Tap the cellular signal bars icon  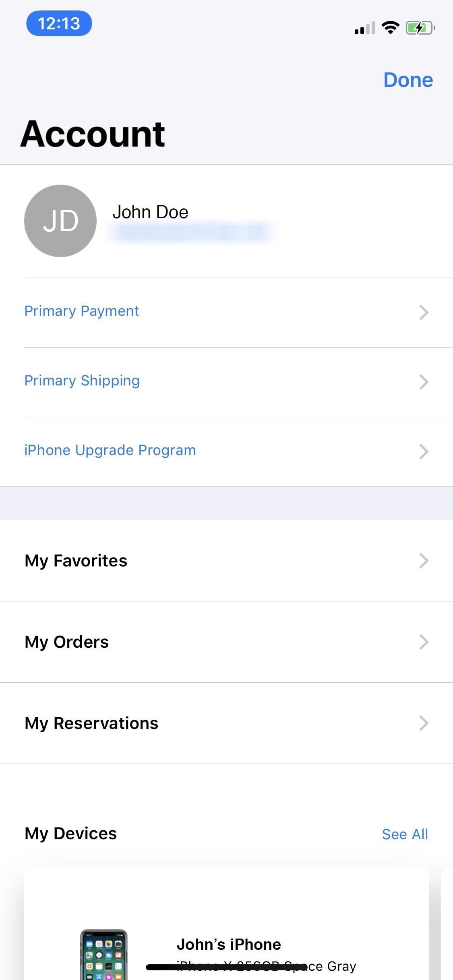[x=365, y=29]
